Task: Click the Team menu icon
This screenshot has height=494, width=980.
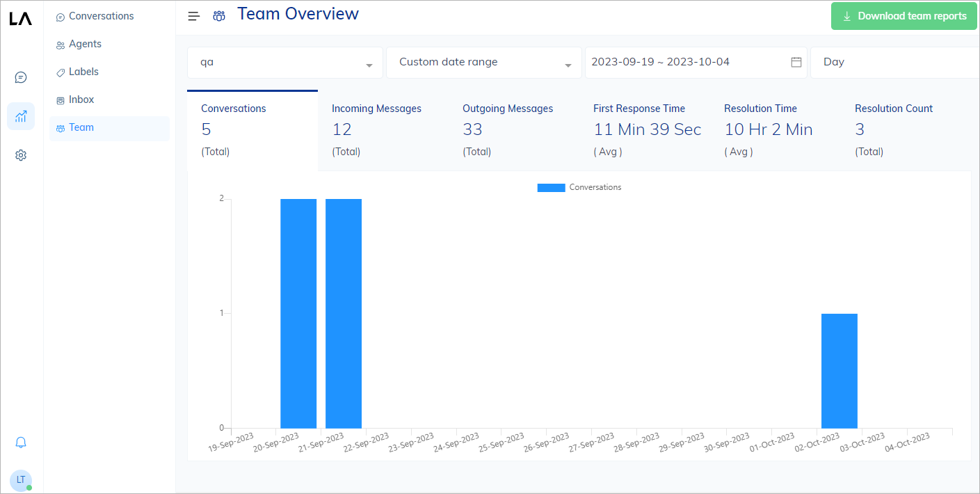Action: point(61,128)
